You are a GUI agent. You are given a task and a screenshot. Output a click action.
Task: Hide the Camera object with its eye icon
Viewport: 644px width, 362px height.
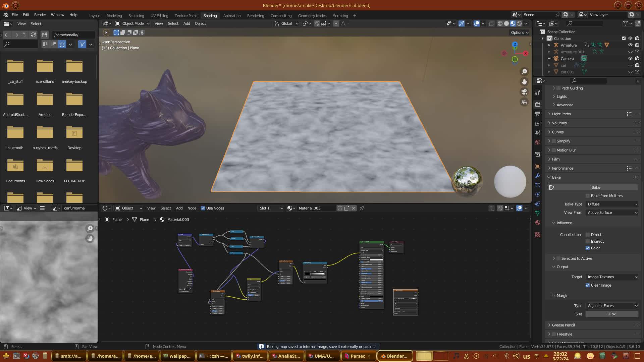pos(630,58)
